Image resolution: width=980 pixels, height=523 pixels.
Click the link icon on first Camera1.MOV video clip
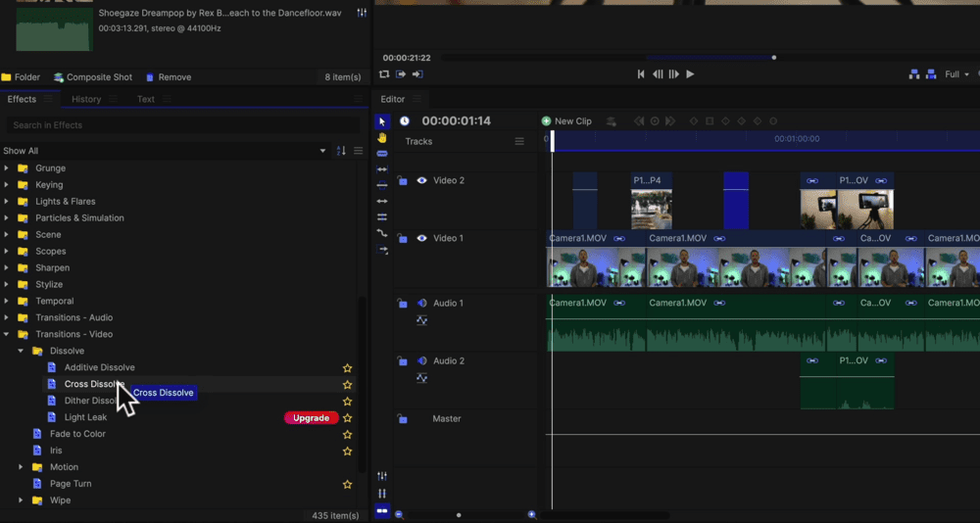click(619, 239)
